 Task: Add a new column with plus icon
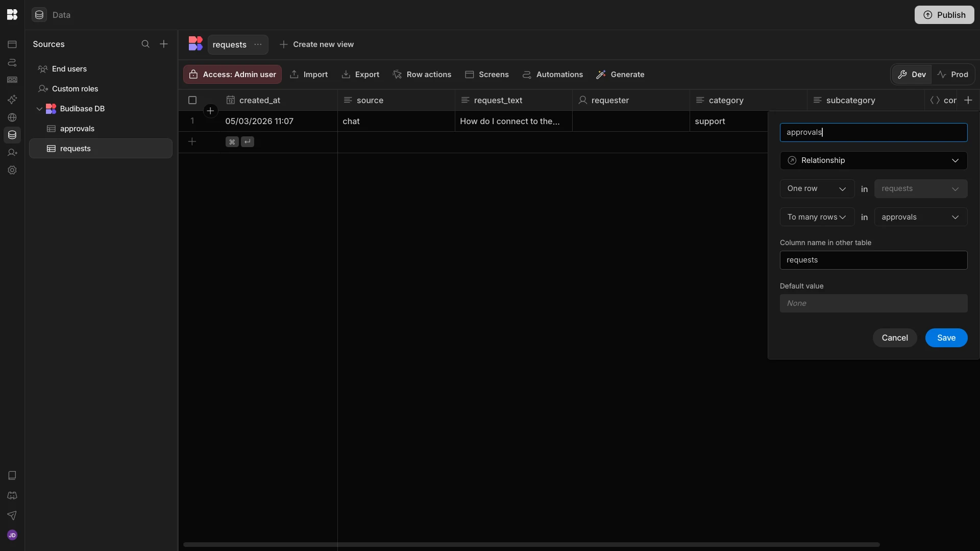[968, 100]
